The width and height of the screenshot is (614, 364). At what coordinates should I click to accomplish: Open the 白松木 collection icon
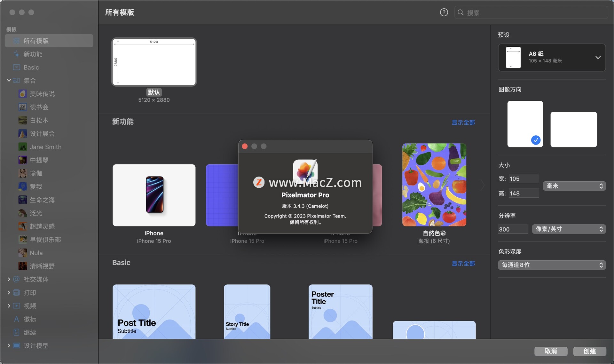[x=22, y=121]
